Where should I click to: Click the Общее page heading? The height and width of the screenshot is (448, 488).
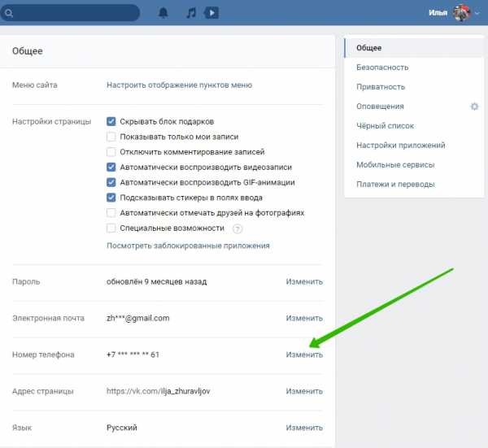pyautogui.click(x=28, y=51)
